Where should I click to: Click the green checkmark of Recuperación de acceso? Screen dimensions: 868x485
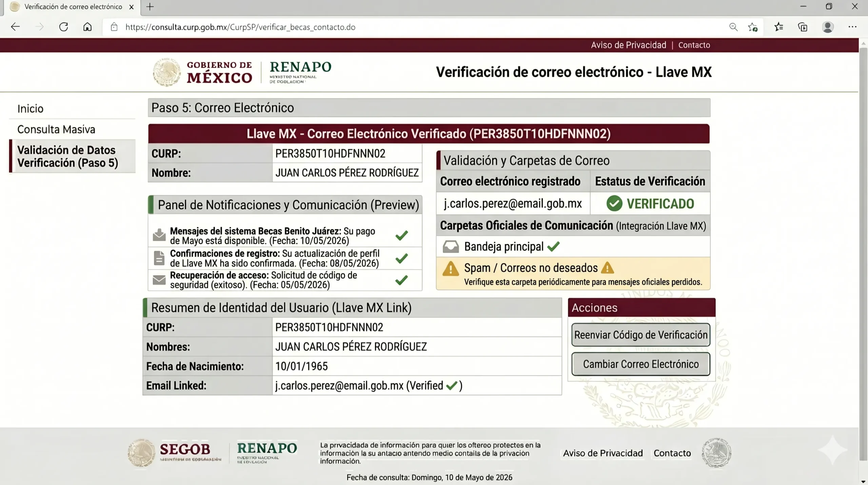click(x=401, y=280)
